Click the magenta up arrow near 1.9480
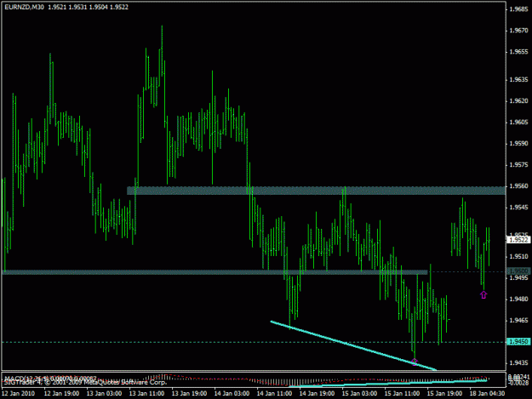532x399 pixels. tap(483, 295)
